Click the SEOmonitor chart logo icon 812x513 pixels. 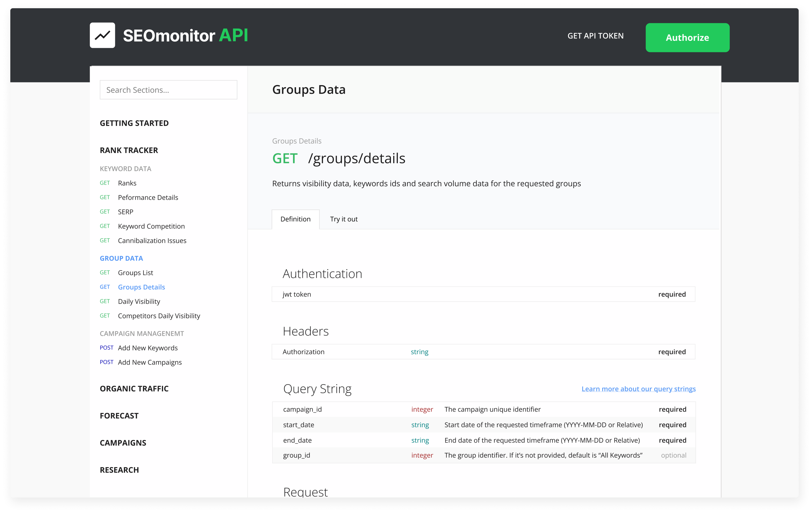[102, 35]
